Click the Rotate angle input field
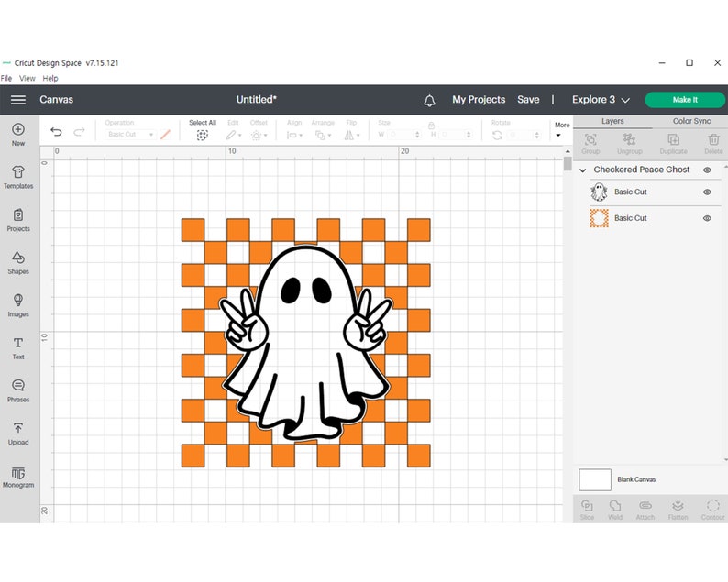The image size is (728, 582). [x=521, y=135]
